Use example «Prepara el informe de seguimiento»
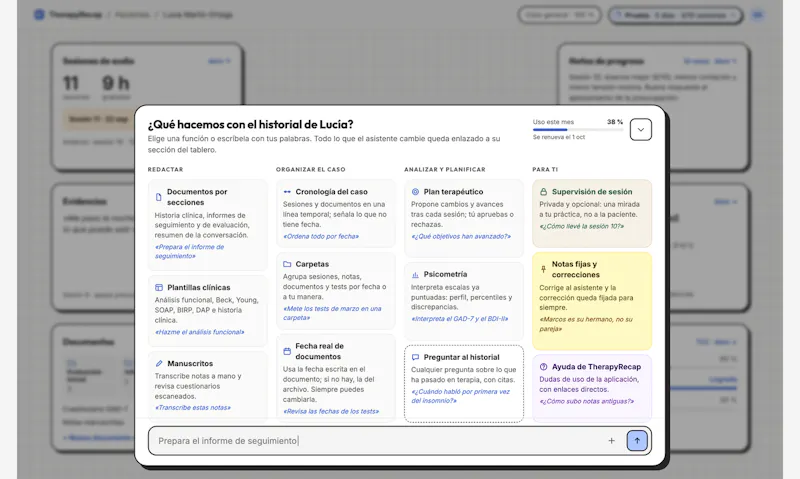This screenshot has width=800, height=479. coord(189,251)
